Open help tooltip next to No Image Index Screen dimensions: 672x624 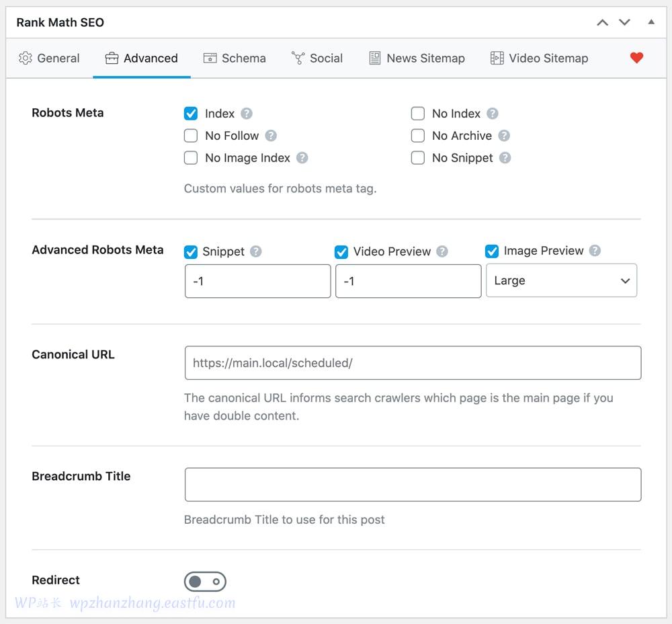pos(302,158)
